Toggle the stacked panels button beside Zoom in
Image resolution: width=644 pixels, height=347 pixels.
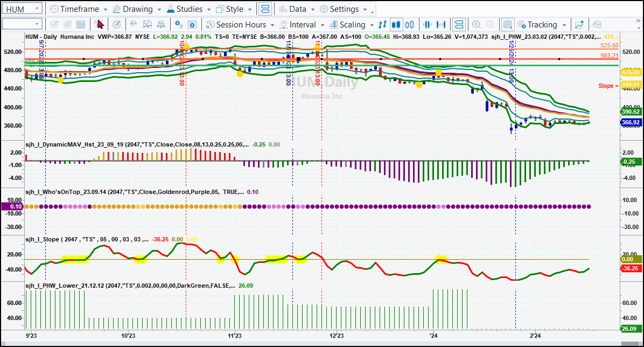coord(459,25)
